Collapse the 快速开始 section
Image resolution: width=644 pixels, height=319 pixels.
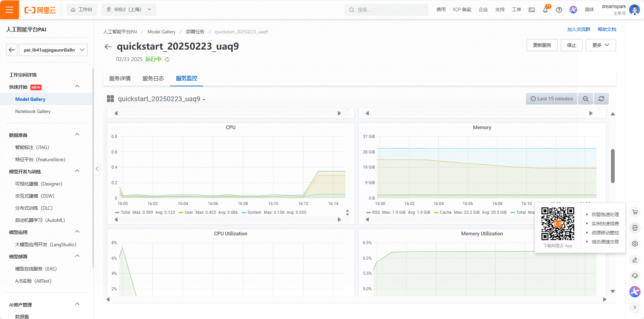pyautogui.click(x=77, y=87)
